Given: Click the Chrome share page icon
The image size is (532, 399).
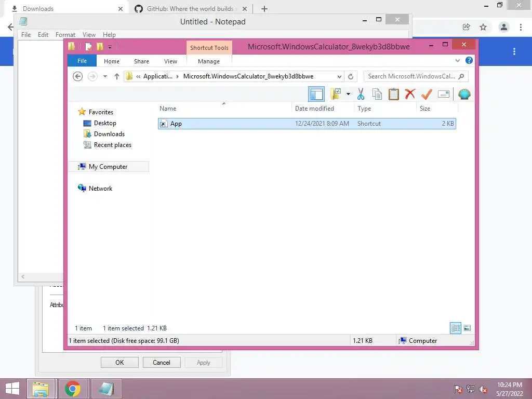Looking at the screenshot, I should 467,27.
